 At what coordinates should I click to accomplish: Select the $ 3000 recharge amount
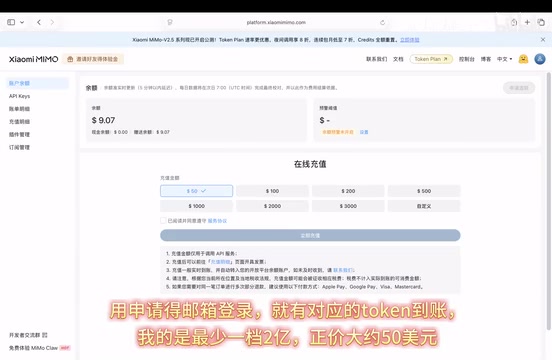point(348,206)
